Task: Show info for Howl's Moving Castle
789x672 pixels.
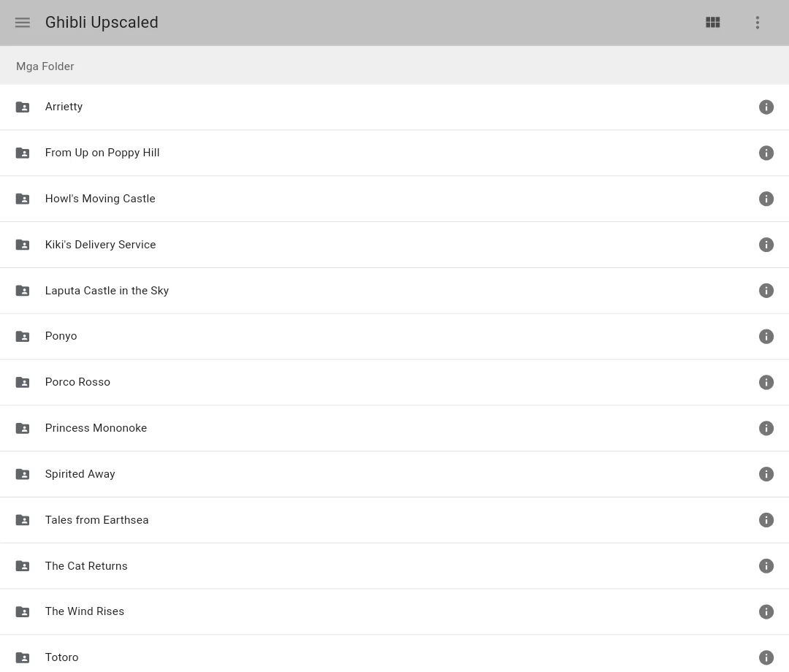Action: point(766,199)
